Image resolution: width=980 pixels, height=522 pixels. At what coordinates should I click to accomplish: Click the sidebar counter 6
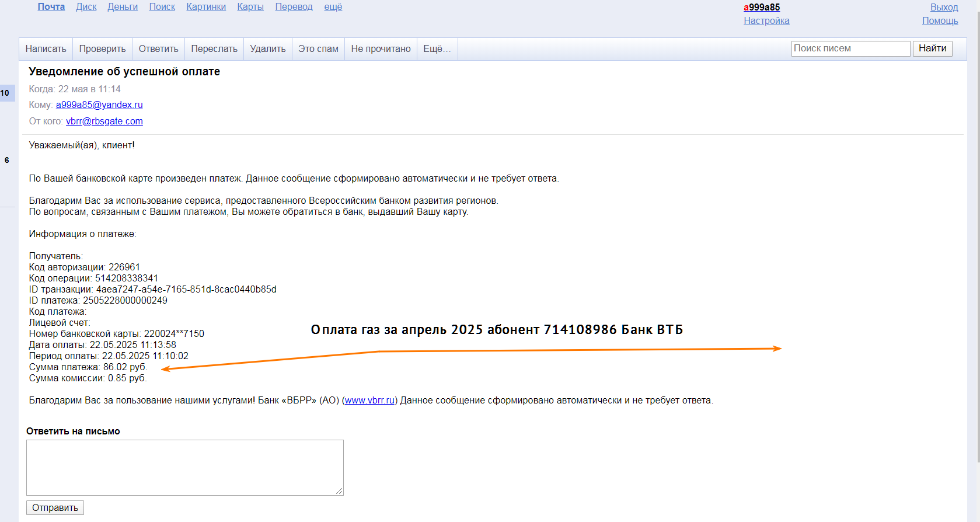click(x=7, y=160)
